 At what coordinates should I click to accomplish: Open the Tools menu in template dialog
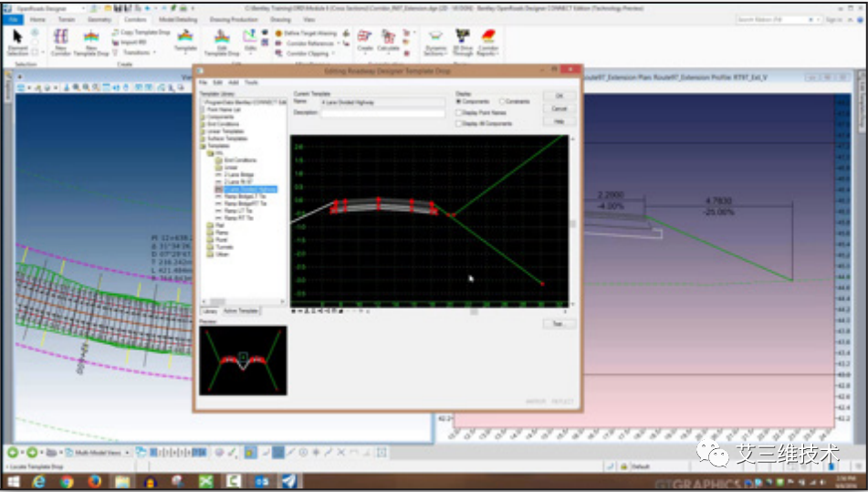[x=251, y=82]
